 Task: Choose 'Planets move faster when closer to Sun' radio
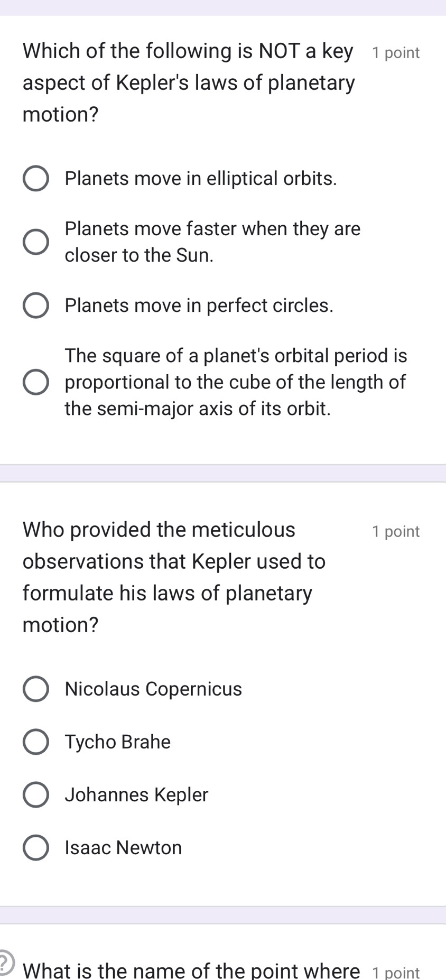(x=36, y=242)
